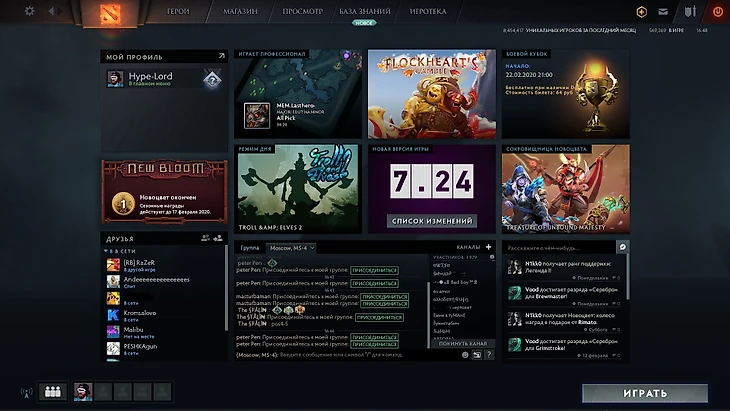Viewport: 730px width, 411px height.
Task: Open the Герои menu
Action: click(x=178, y=11)
